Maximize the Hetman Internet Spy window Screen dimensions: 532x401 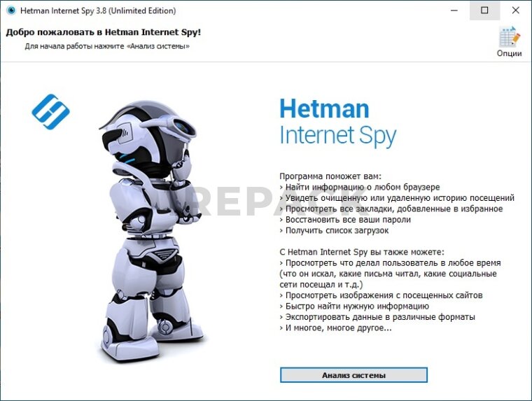point(484,10)
